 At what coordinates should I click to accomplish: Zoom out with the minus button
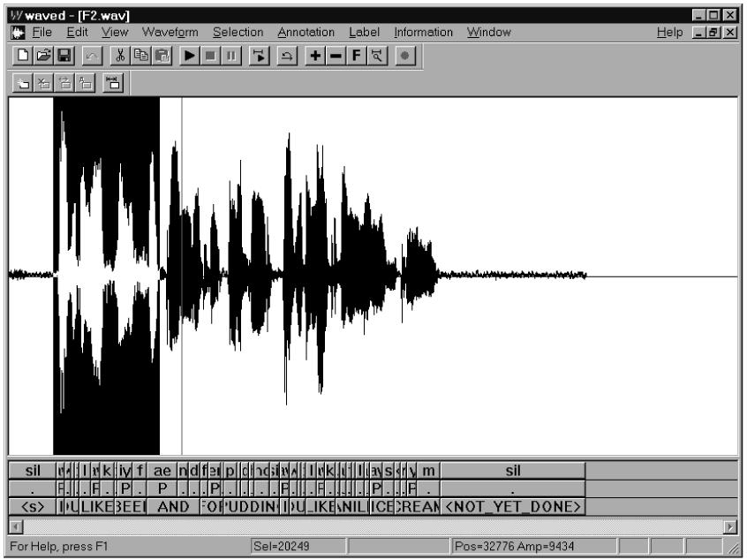click(336, 56)
